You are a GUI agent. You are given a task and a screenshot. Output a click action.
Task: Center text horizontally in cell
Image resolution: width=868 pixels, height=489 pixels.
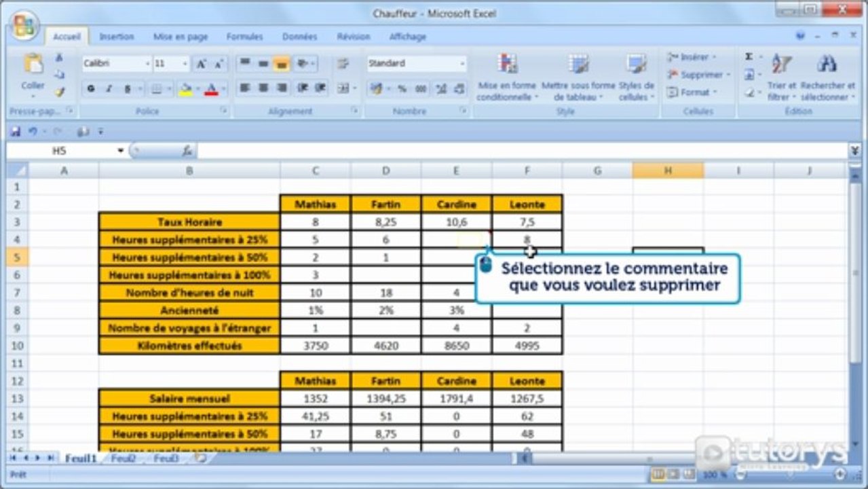(263, 88)
